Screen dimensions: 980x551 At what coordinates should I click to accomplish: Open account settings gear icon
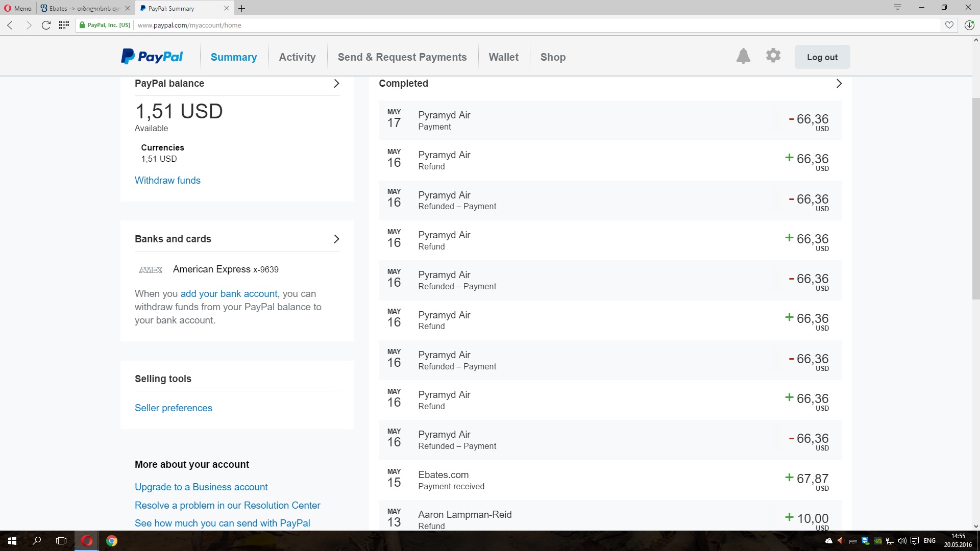[x=773, y=56]
